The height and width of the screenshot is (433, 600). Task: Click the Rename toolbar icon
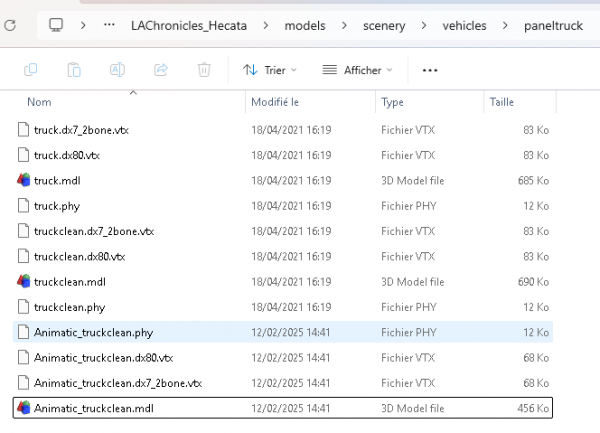(x=117, y=70)
